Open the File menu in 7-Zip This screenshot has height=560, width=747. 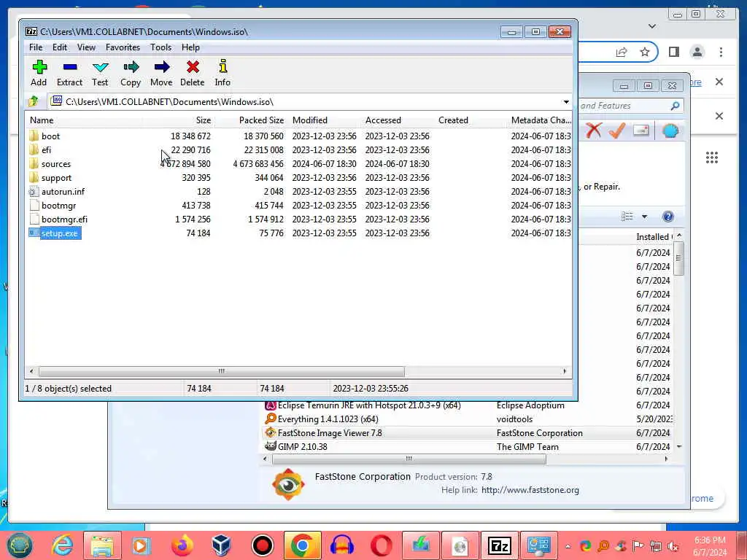36,47
